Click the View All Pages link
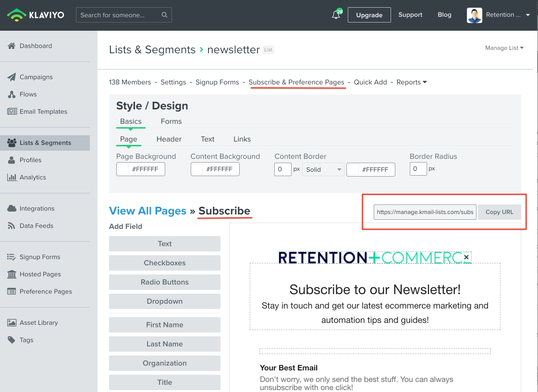This screenshot has width=538, height=392. (x=147, y=211)
